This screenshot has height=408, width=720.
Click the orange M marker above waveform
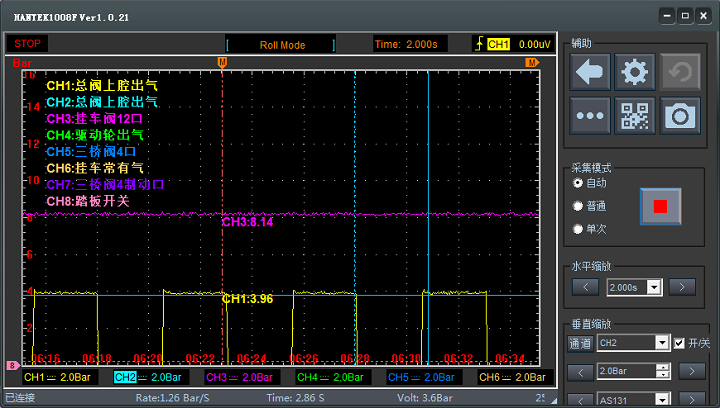(x=222, y=63)
